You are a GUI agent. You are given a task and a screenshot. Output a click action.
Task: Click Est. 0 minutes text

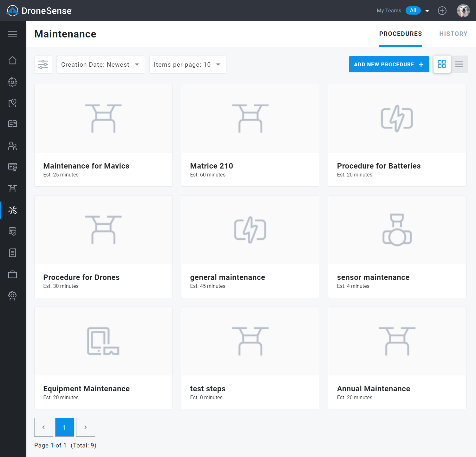206,398
